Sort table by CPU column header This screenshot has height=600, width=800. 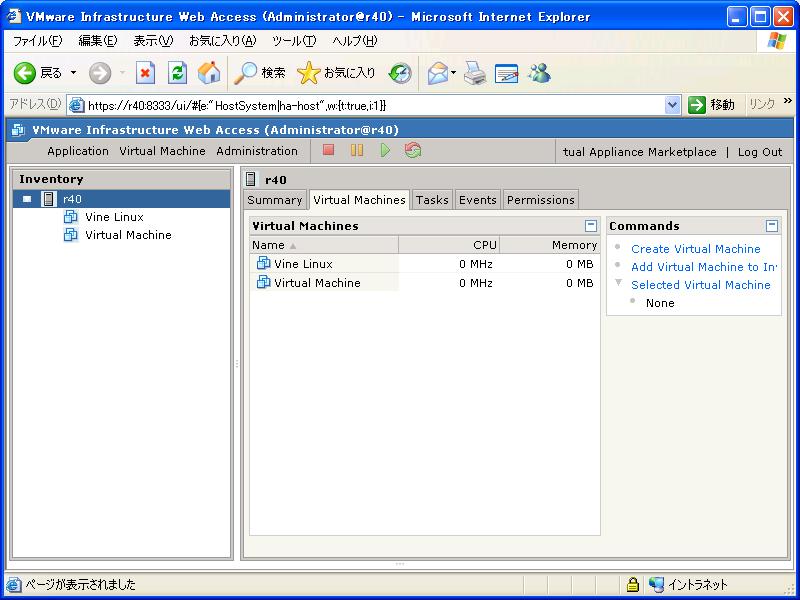point(449,245)
